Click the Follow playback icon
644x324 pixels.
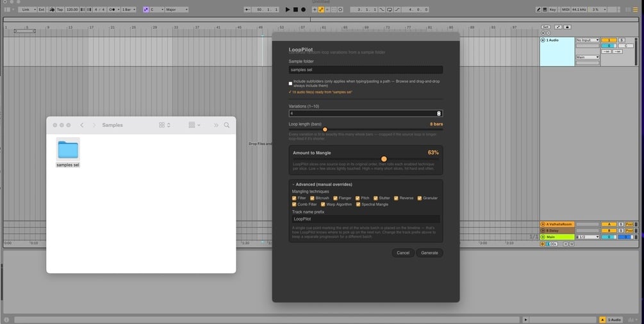tap(247, 10)
